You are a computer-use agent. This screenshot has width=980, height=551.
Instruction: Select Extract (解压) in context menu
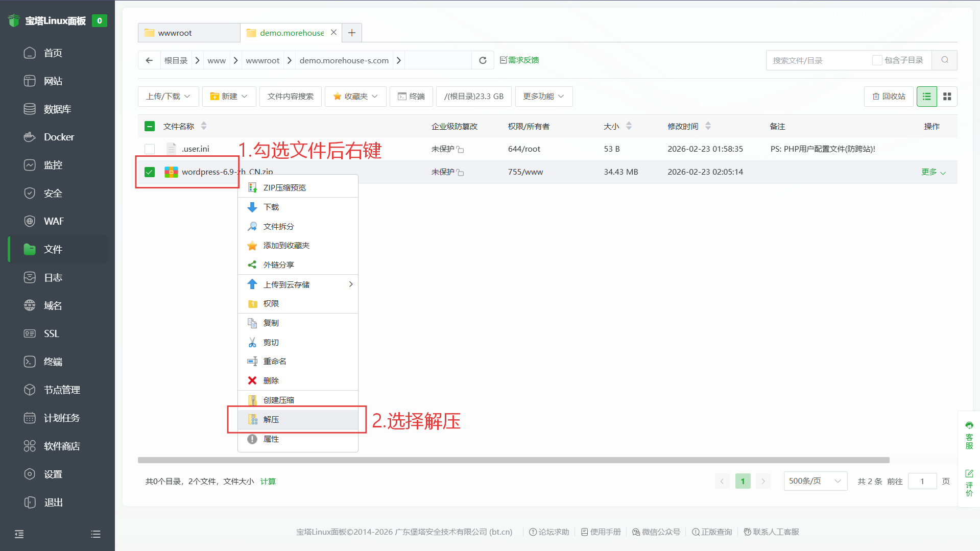point(271,420)
